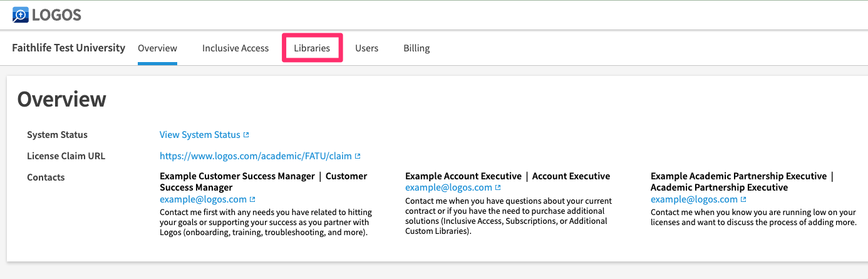
Task: Click the Logos magnifier logo icon
Action: tap(21, 14)
